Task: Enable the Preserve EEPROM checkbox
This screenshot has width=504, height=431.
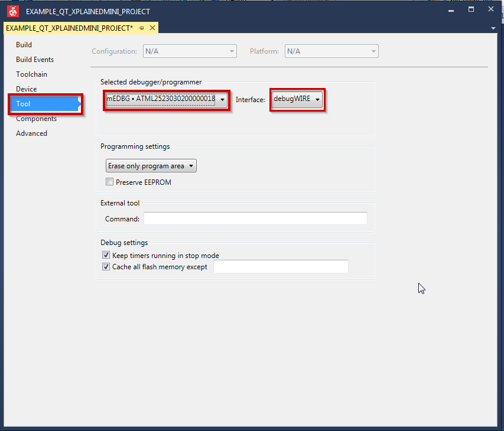Action: click(109, 182)
